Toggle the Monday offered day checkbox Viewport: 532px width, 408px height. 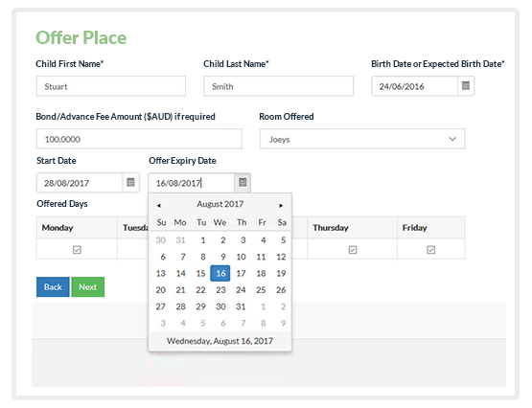77,250
